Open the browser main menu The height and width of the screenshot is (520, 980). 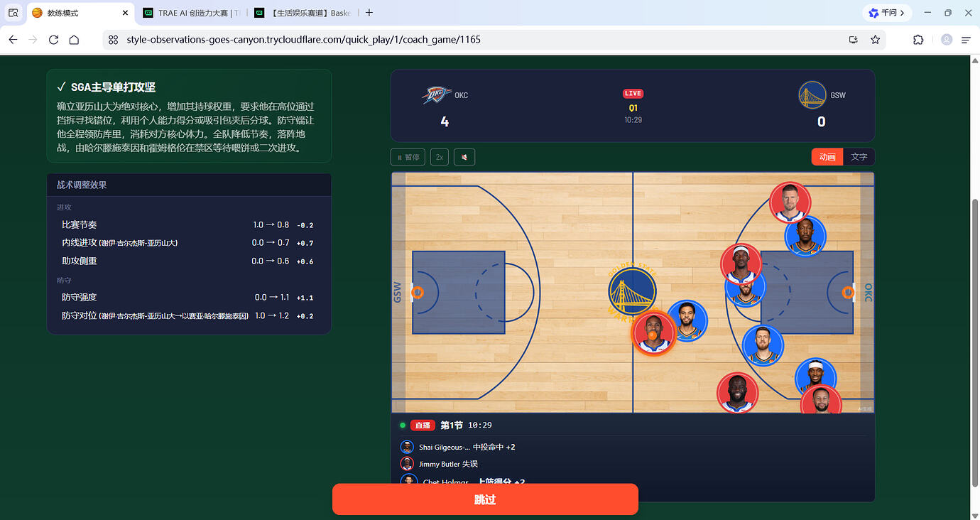[966, 40]
